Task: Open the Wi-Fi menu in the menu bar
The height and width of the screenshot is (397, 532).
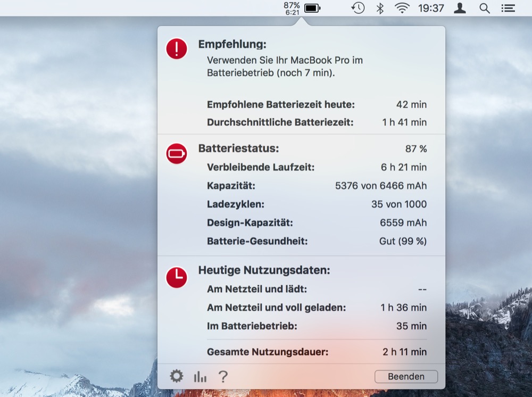Action: point(402,8)
